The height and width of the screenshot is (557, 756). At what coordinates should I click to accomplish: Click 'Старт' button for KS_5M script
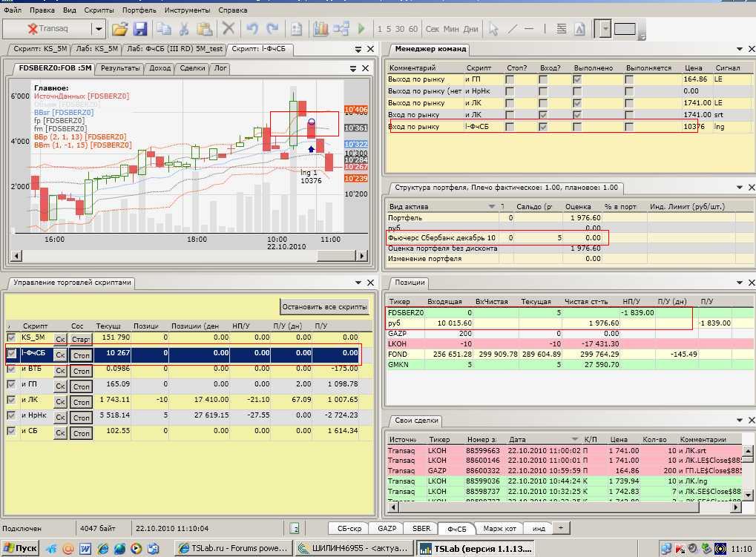tap(81, 339)
